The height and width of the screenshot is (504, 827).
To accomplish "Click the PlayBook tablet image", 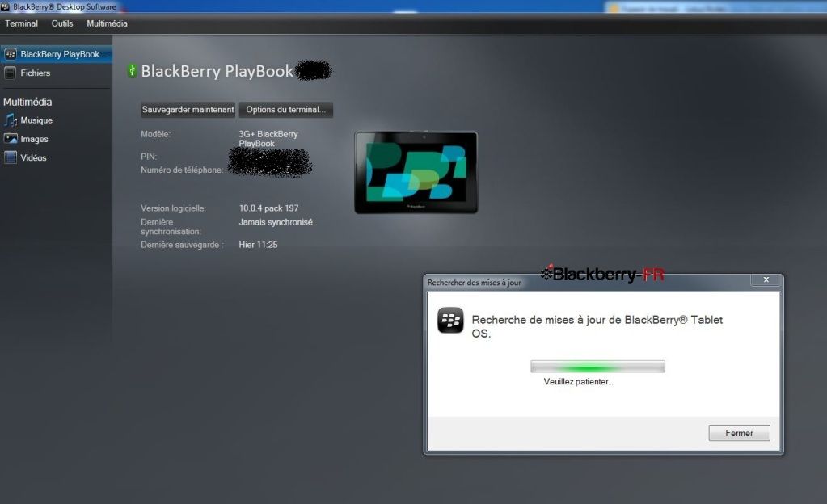I will point(416,172).
